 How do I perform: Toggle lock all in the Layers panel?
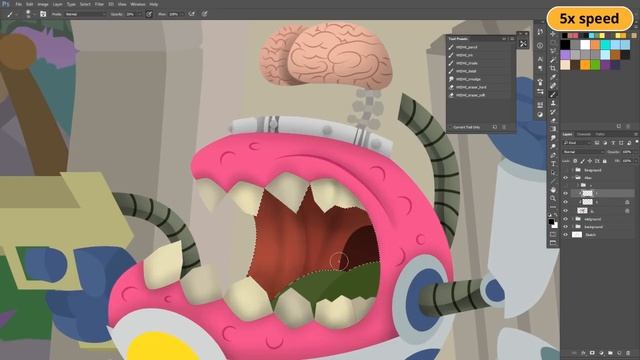point(604,161)
